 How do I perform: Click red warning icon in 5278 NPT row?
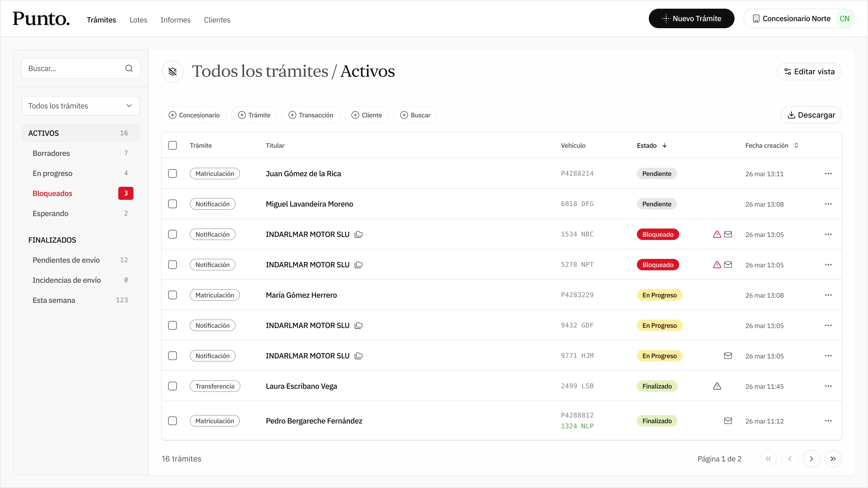coord(717,264)
